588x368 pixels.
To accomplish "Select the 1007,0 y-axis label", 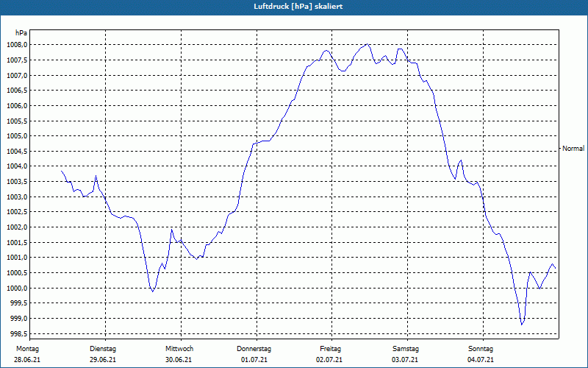I will (x=17, y=76).
